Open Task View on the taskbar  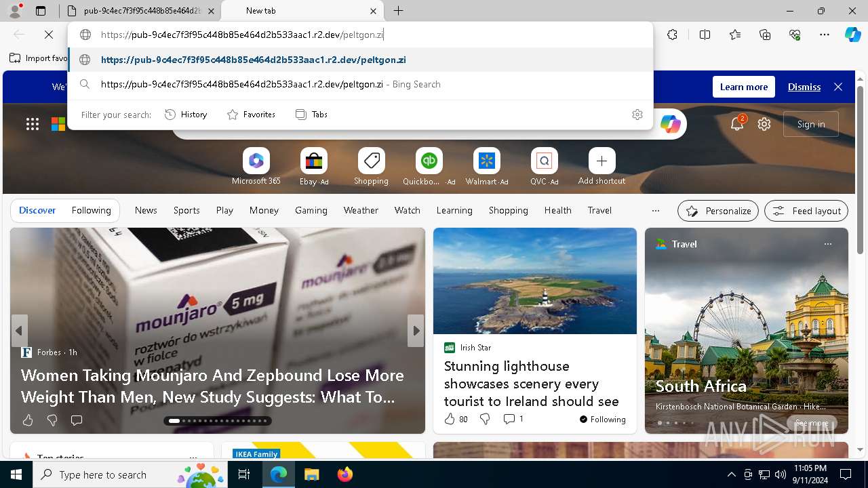pos(244,474)
